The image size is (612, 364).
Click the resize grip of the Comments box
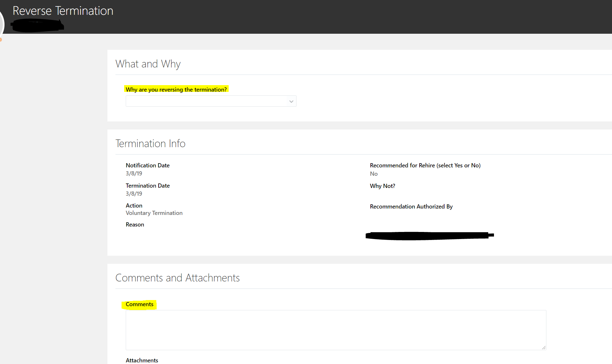pyautogui.click(x=543, y=347)
